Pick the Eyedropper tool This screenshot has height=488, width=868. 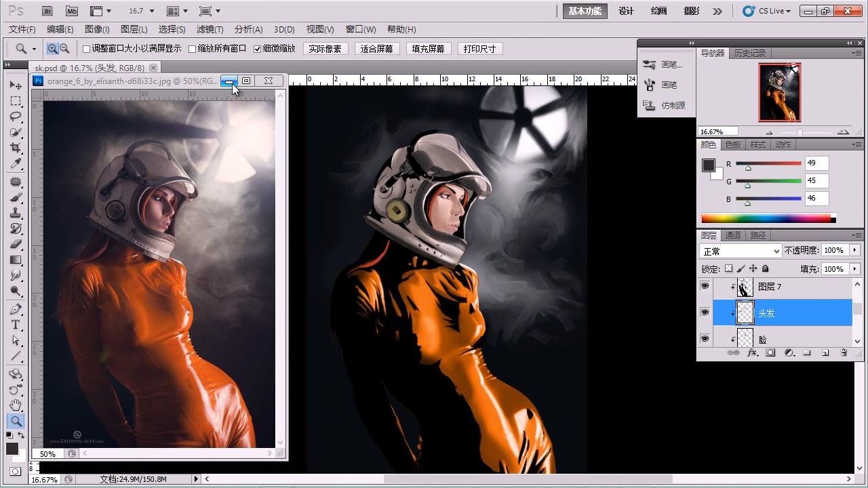tap(16, 164)
